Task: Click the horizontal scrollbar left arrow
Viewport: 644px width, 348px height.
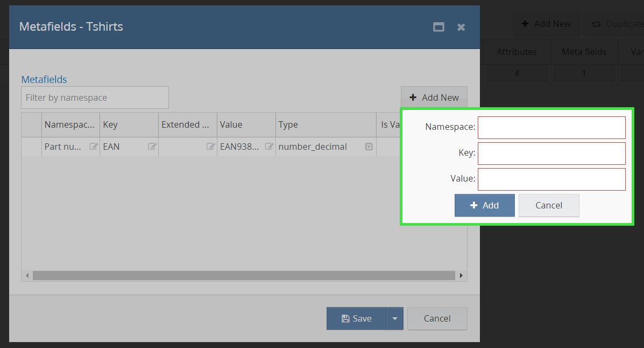Action: coord(27,275)
